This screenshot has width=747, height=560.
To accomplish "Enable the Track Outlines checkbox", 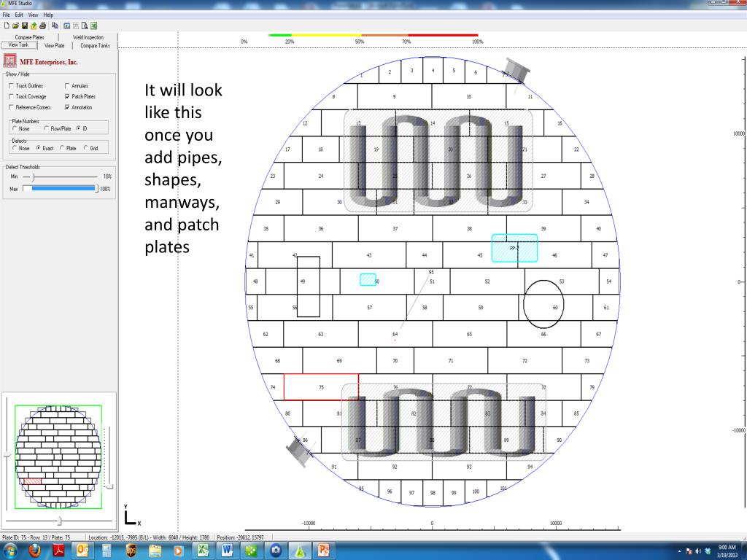I will [10, 86].
